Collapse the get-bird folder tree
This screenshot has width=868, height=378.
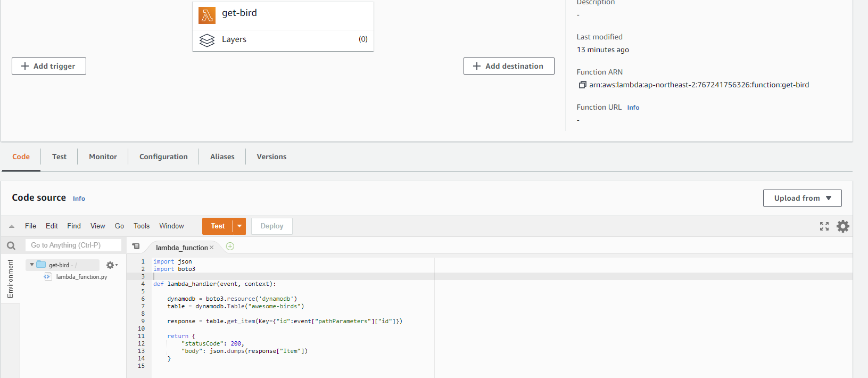pyautogui.click(x=32, y=265)
